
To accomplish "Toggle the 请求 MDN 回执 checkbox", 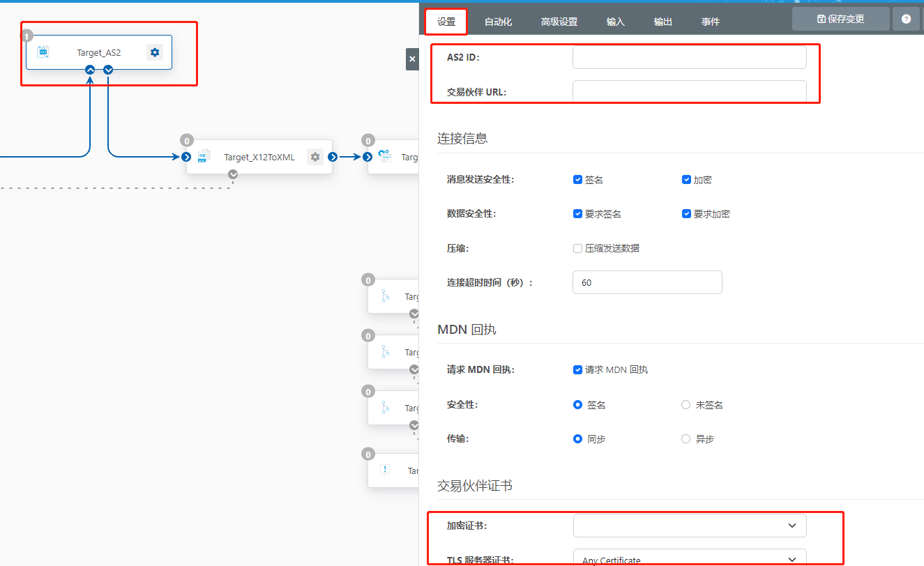I will click(x=577, y=369).
